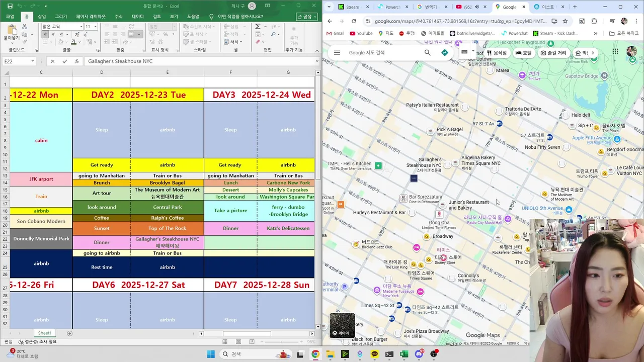
Task: Select the 'Carbone New York' cell
Action: tap(288, 183)
